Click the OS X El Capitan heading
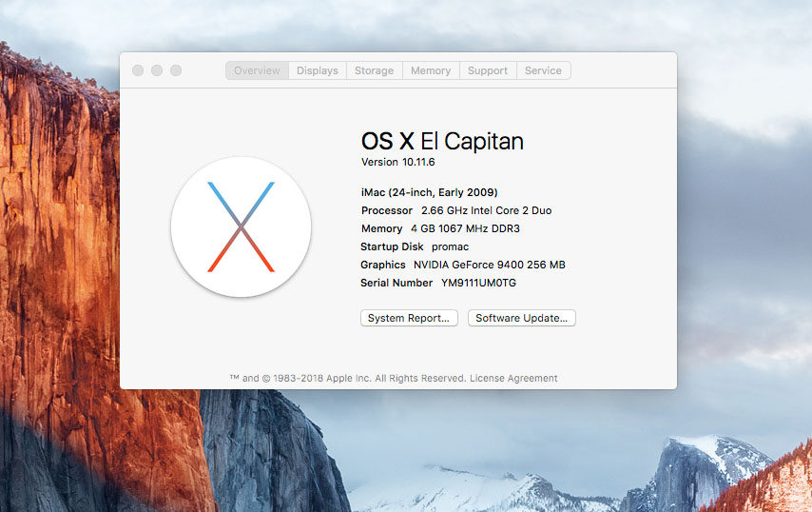This screenshot has width=812, height=512. [x=442, y=141]
